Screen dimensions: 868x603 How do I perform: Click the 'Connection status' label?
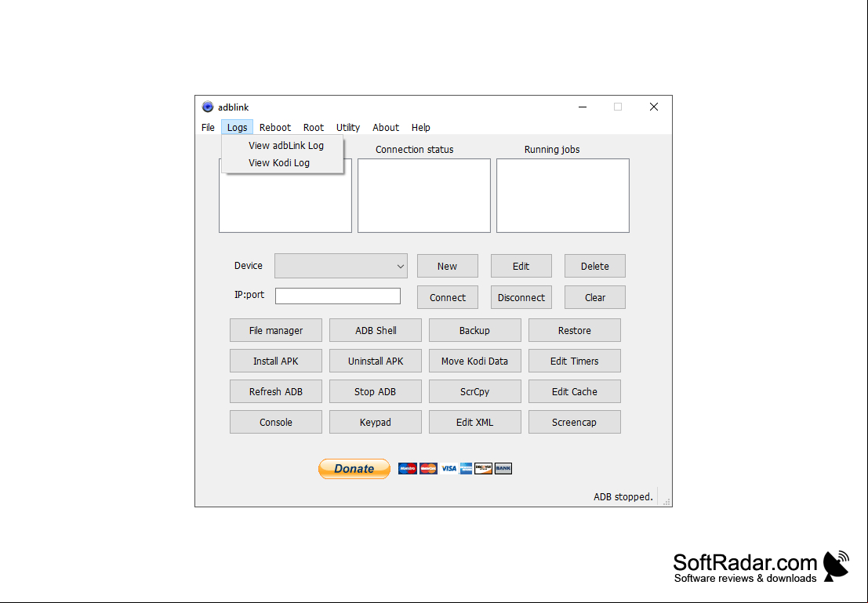click(415, 150)
